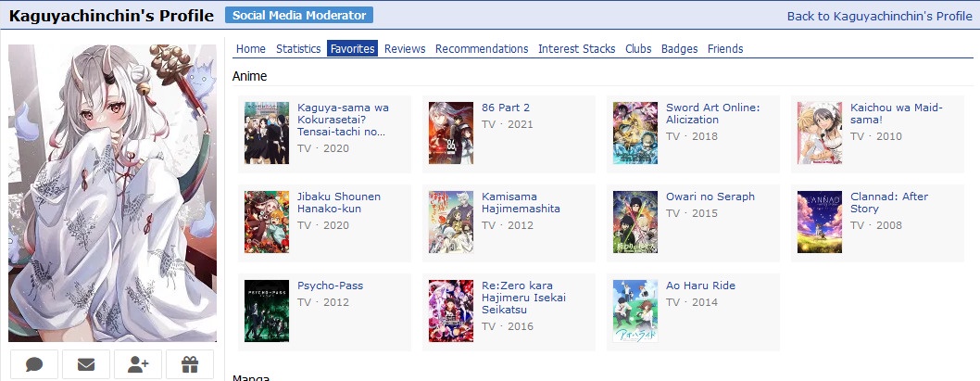Click the add friend icon
This screenshot has height=381, width=980.
[138, 364]
